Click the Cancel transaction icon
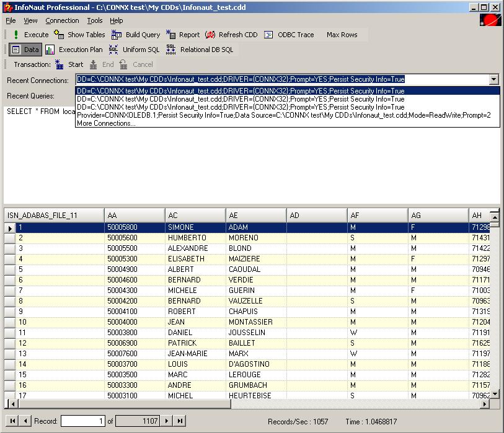Viewport: 504px width, 433px height. [123, 64]
